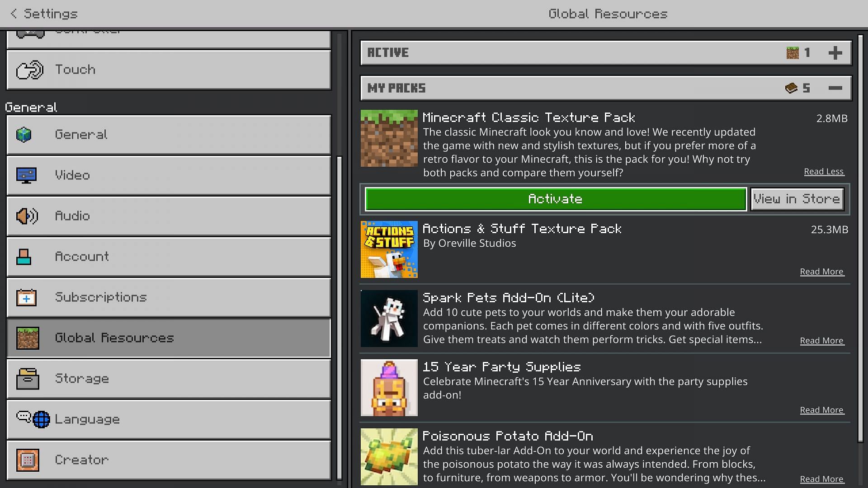Image resolution: width=868 pixels, height=488 pixels.
Task: Open the Creator settings menu item
Action: pos(168,460)
